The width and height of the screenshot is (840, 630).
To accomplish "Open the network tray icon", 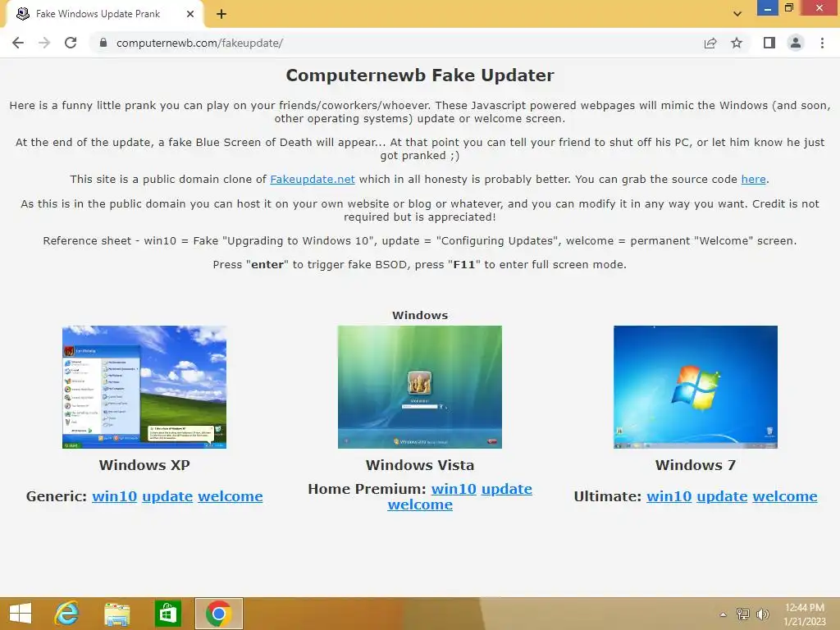I will (743, 614).
